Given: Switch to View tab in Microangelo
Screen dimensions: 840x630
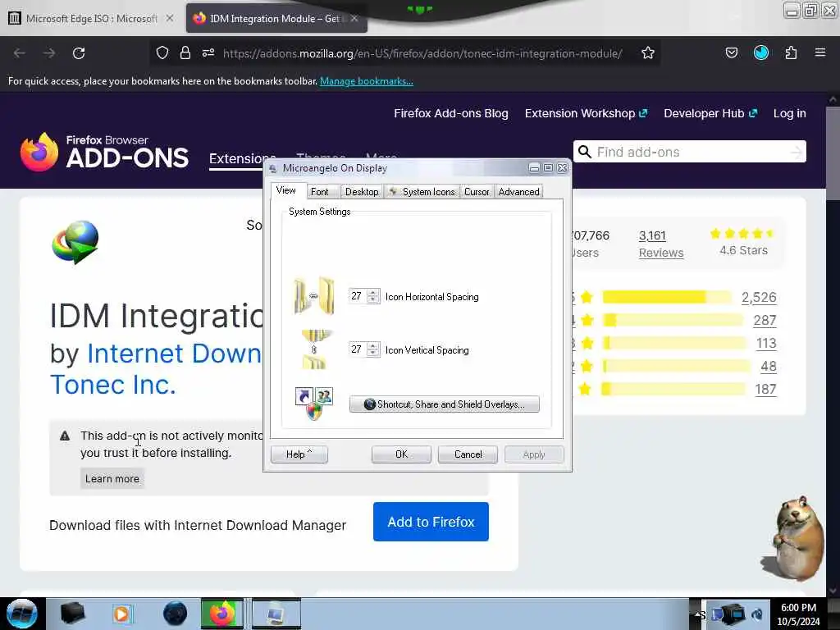Looking at the screenshot, I should coord(286,190).
